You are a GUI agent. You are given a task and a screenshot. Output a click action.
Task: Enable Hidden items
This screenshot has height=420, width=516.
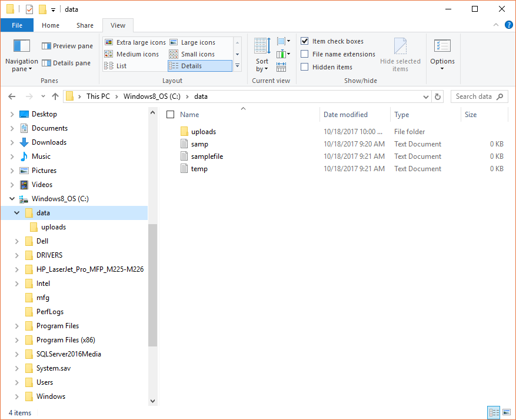[x=305, y=67]
